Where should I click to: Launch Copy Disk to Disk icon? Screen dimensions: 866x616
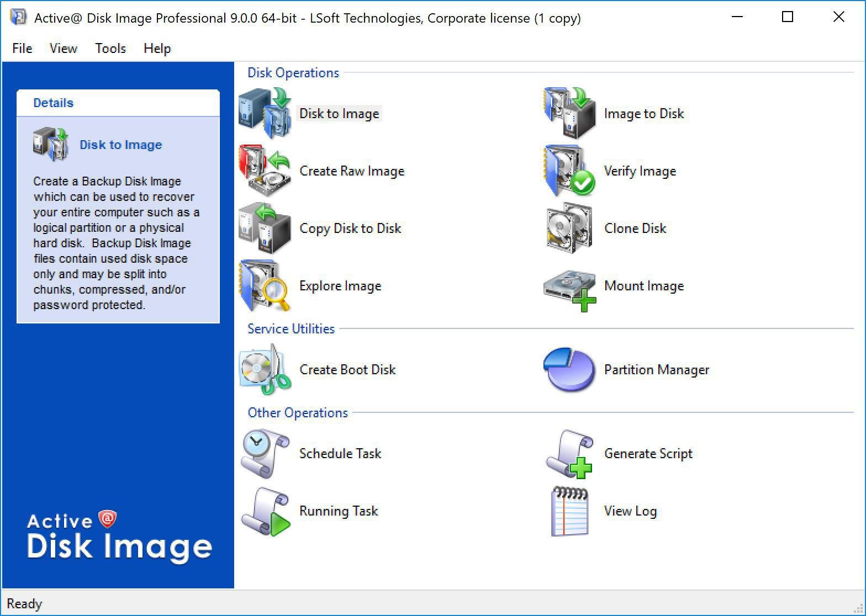[265, 229]
